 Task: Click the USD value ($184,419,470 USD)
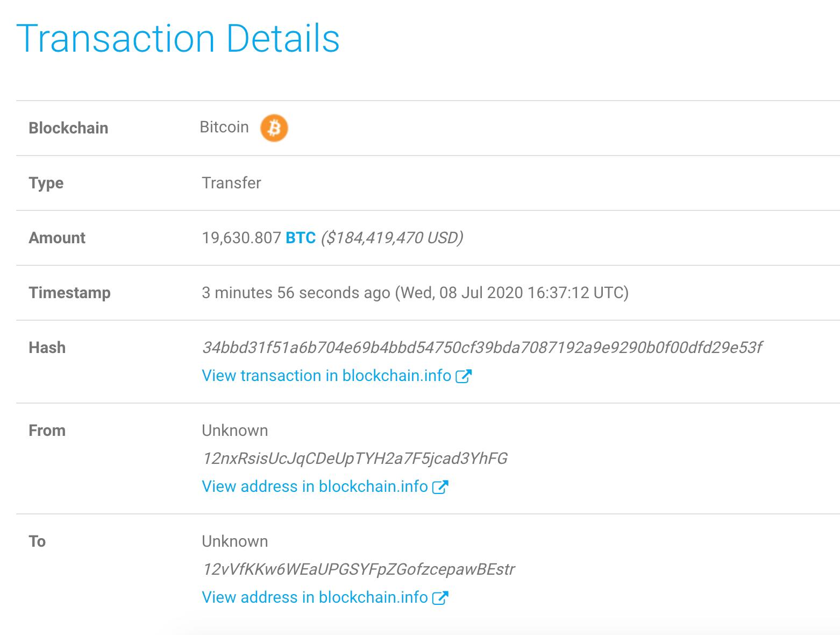[392, 237]
